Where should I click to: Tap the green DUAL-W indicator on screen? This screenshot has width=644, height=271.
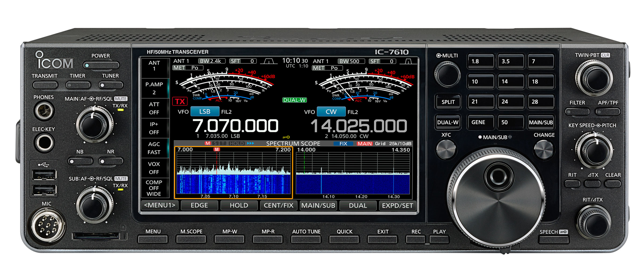294,100
